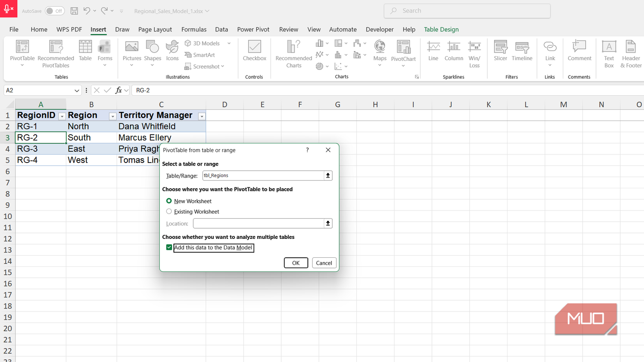Open the Shapes gallery
The height and width of the screenshot is (362, 644).
(152, 53)
